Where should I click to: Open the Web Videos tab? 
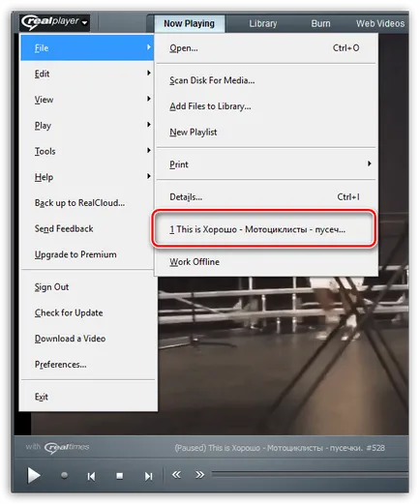[x=380, y=23]
